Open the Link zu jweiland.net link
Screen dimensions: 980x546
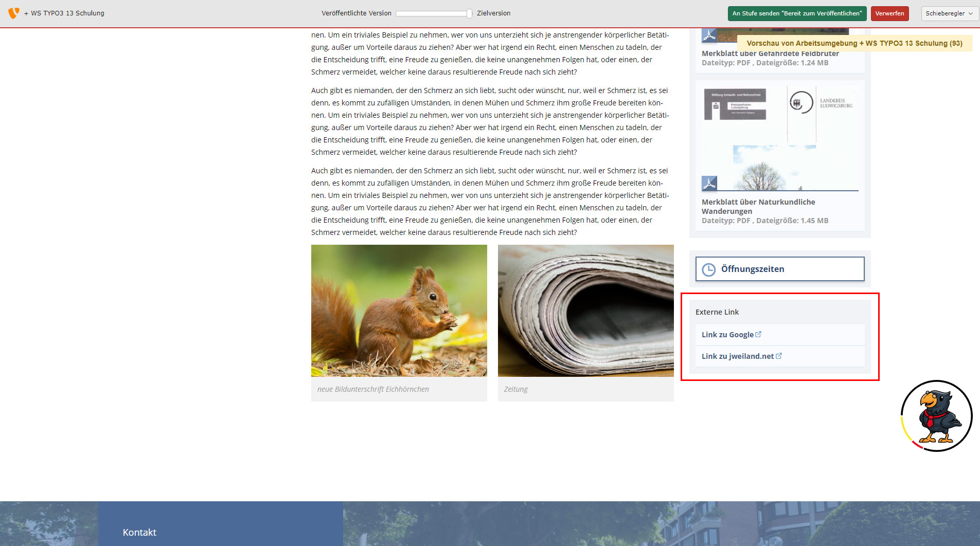tap(737, 356)
